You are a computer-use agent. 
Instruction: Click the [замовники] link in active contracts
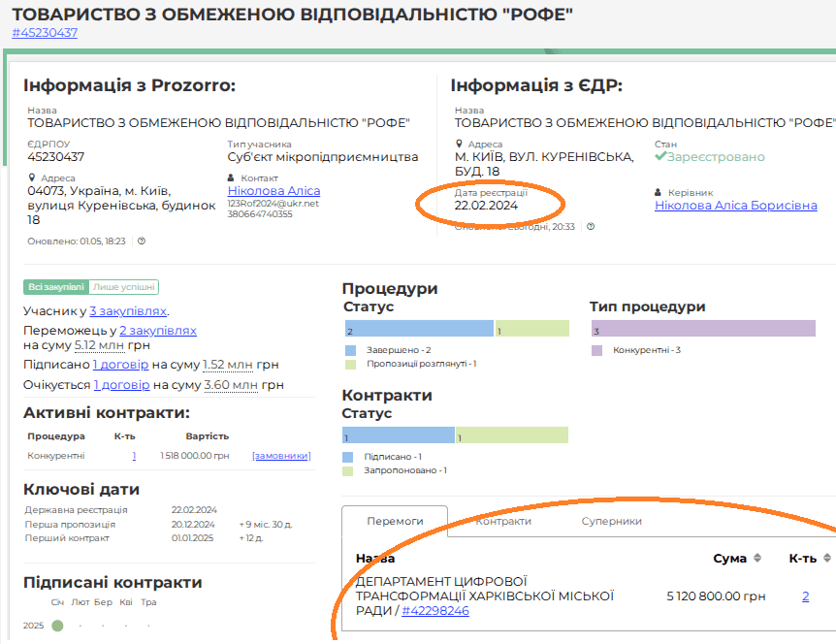click(x=280, y=456)
